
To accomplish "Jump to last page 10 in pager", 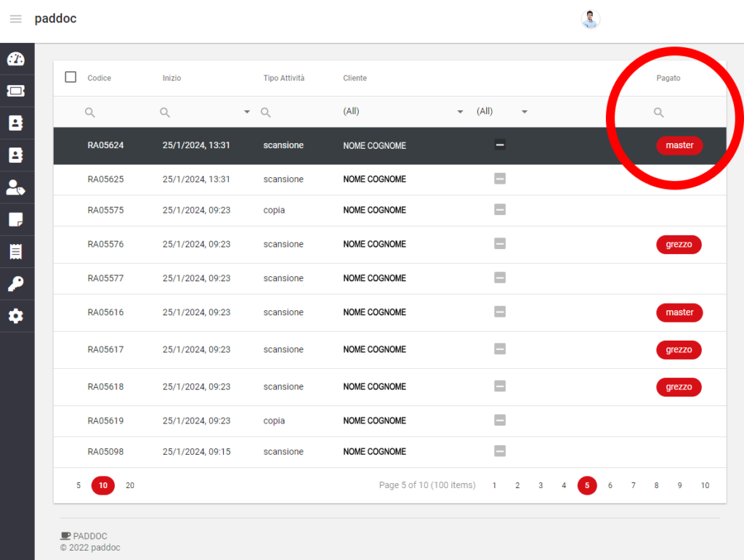I will (x=705, y=486).
